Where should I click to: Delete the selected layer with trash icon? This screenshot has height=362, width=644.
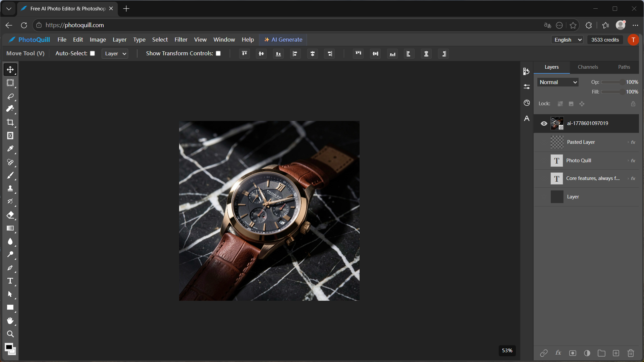(x=631, y=353)
